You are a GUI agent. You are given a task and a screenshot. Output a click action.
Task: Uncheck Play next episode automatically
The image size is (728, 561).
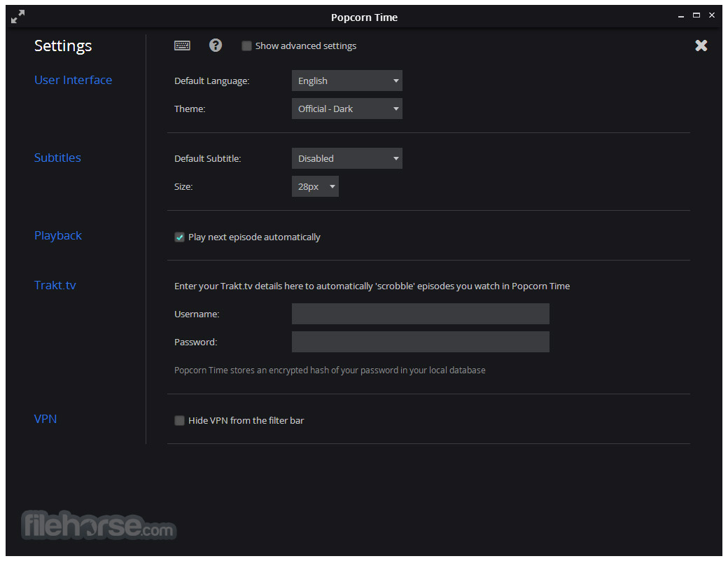[x=179, y=237]
